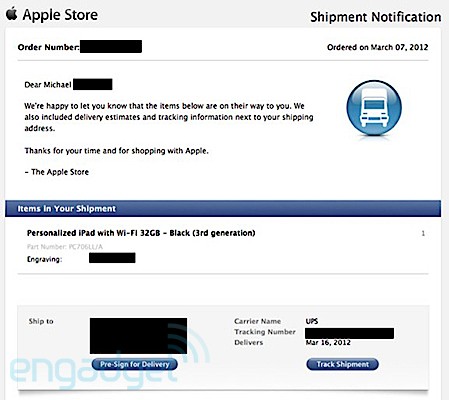Click the UPS carrier name
This screenshot has width=449, height=400.
click(x=312, y=321)
